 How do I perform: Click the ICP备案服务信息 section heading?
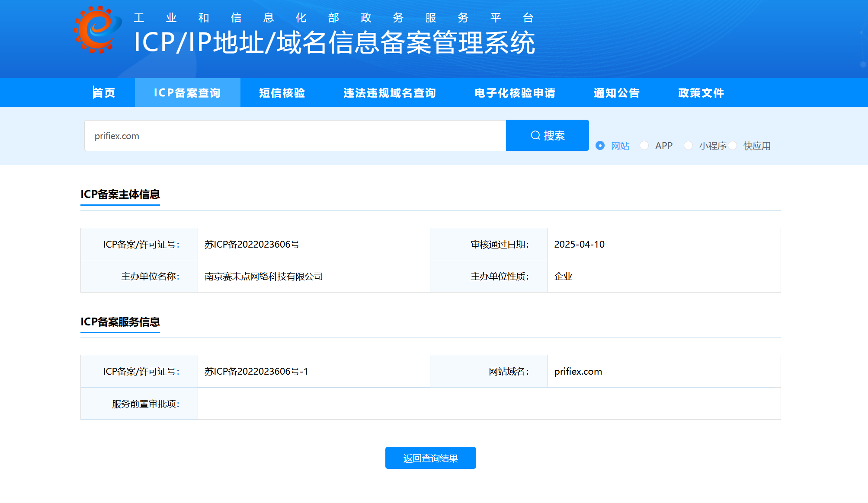coord(120,322)
